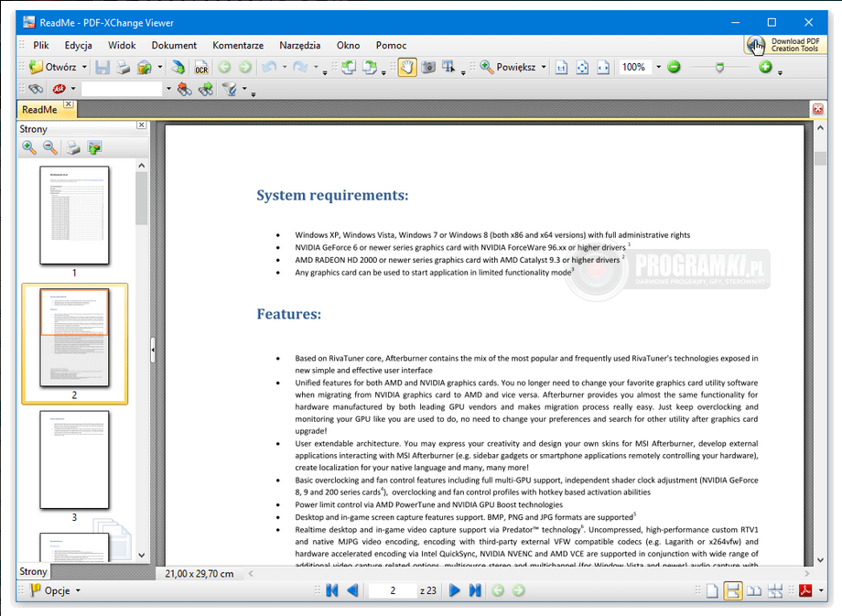Click the page number field

(x=393, y=590)
